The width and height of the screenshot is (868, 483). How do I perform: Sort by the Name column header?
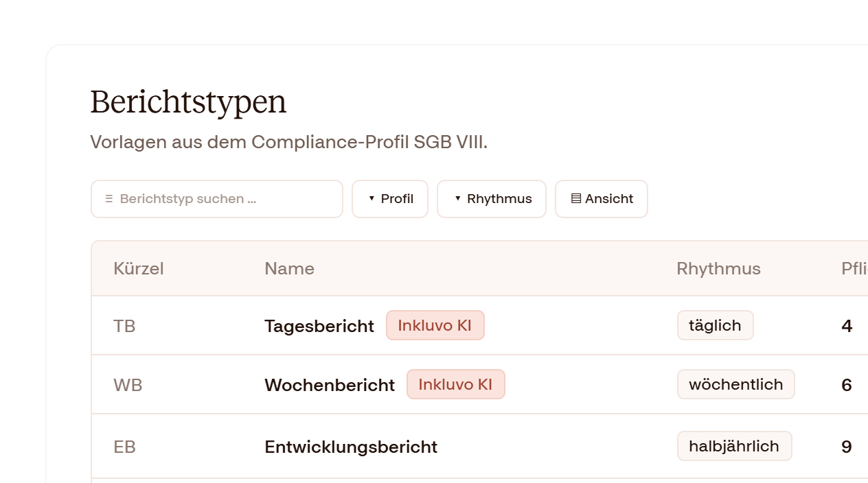tap(290, 268)
